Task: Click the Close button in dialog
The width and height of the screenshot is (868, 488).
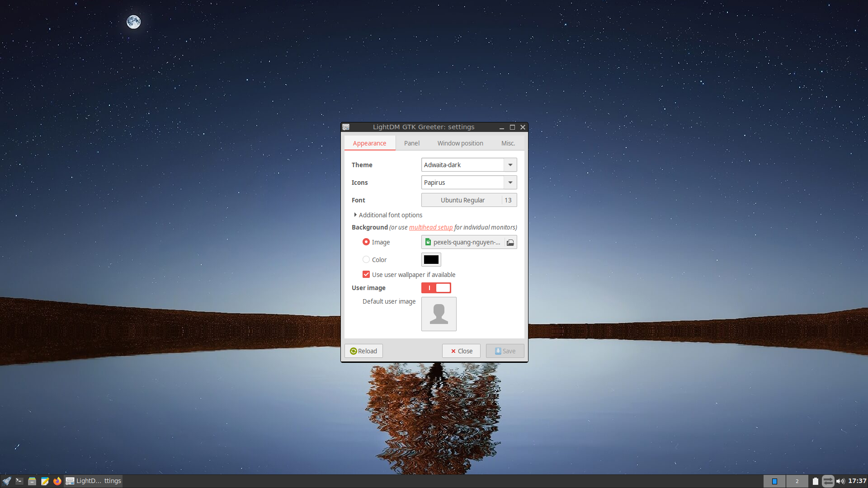Action: 461,351
